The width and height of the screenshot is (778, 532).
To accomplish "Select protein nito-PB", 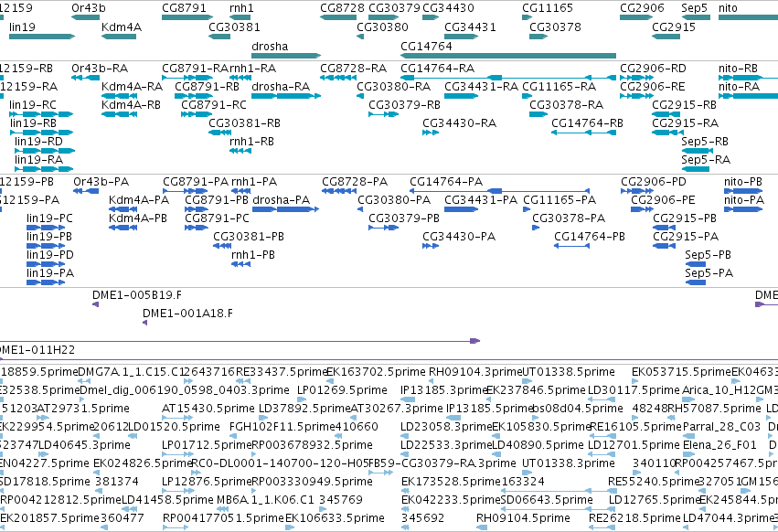I will (x=743, y=191).
